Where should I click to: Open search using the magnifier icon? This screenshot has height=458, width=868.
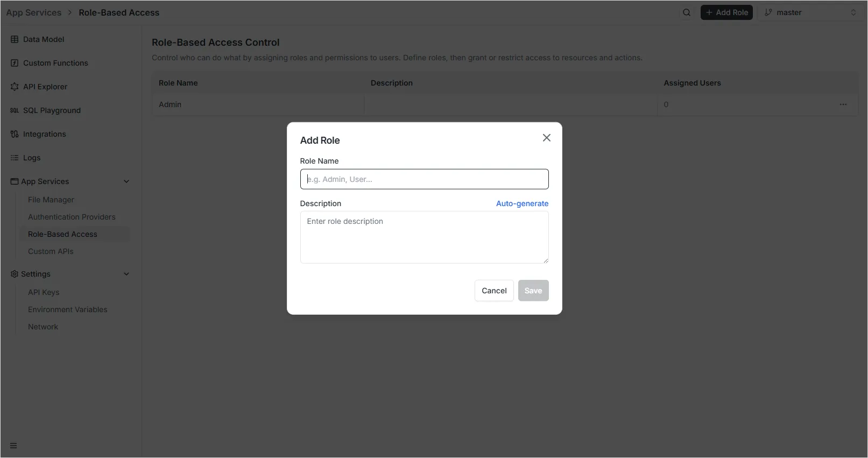pos(687,12)
